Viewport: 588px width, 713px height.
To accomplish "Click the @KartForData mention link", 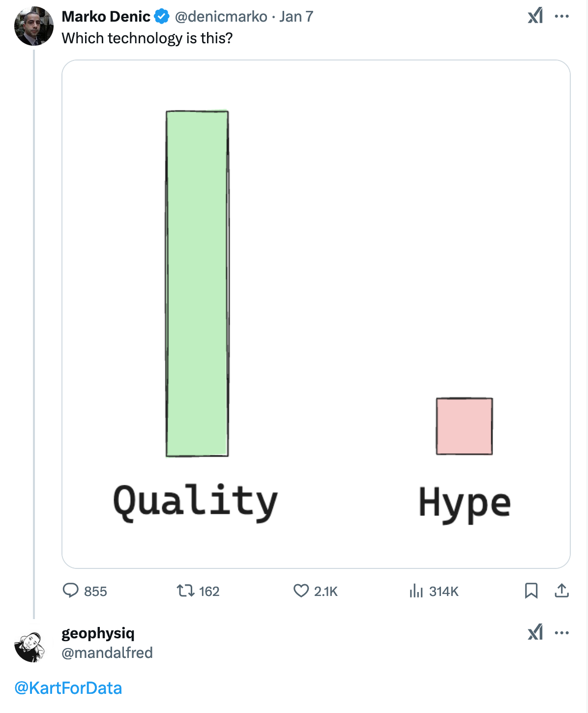I will 68,688.
